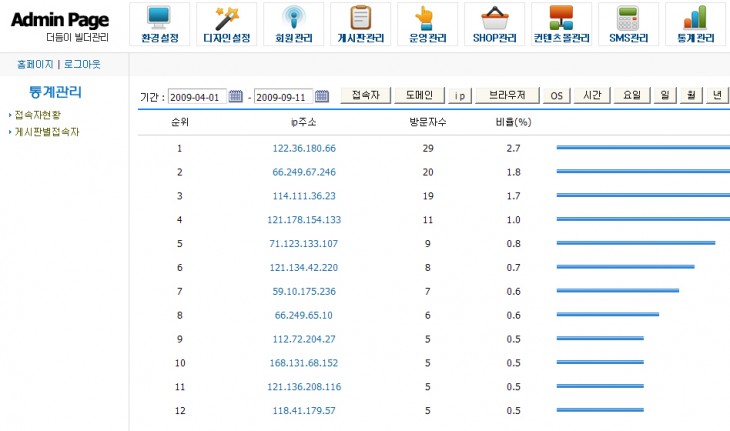Switch to the 도메인 statistics tab

coord(413,96)
